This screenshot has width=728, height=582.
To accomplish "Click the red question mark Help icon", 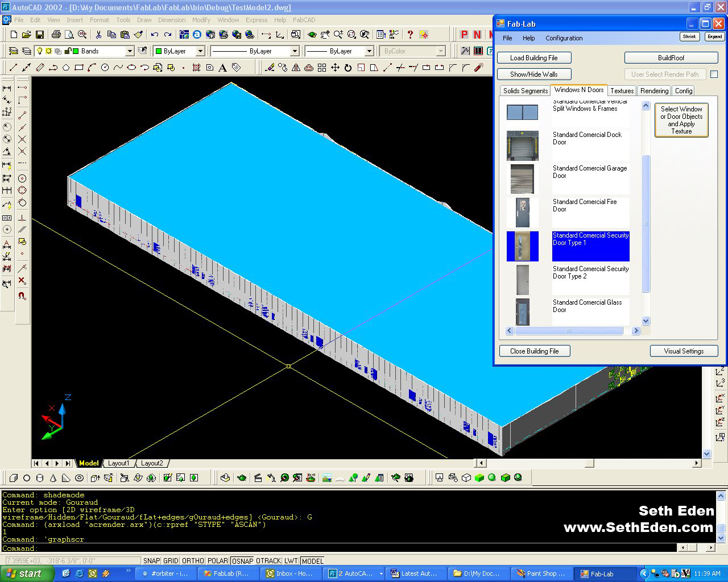I will coord(409,35).
